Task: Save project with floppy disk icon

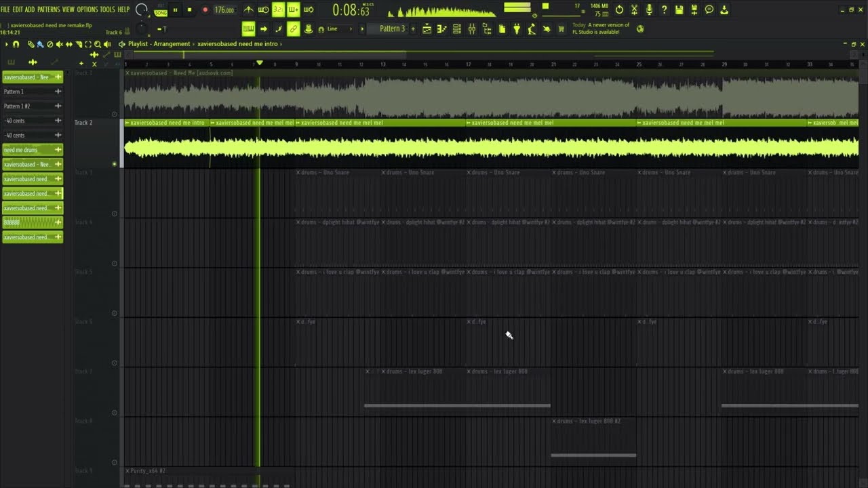Action: (x=679, y=9)
